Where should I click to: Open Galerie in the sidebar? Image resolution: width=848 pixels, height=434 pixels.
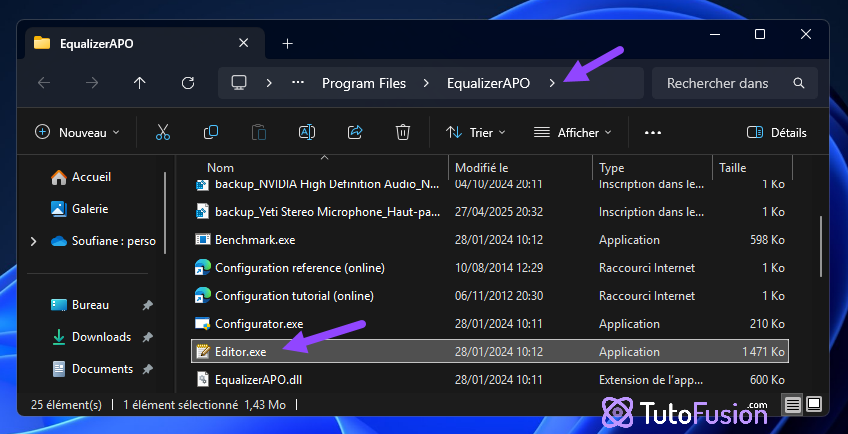(x=80, y=208)
